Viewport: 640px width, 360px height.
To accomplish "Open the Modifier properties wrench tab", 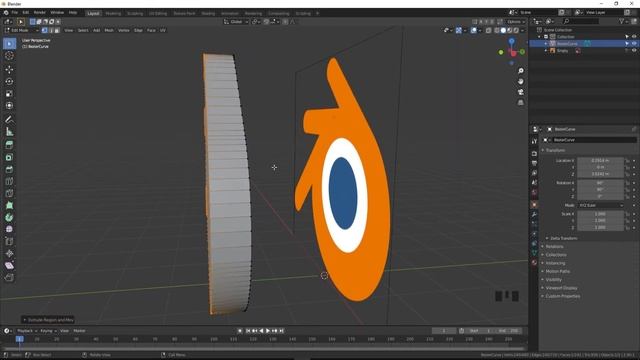I will point(534,214).
